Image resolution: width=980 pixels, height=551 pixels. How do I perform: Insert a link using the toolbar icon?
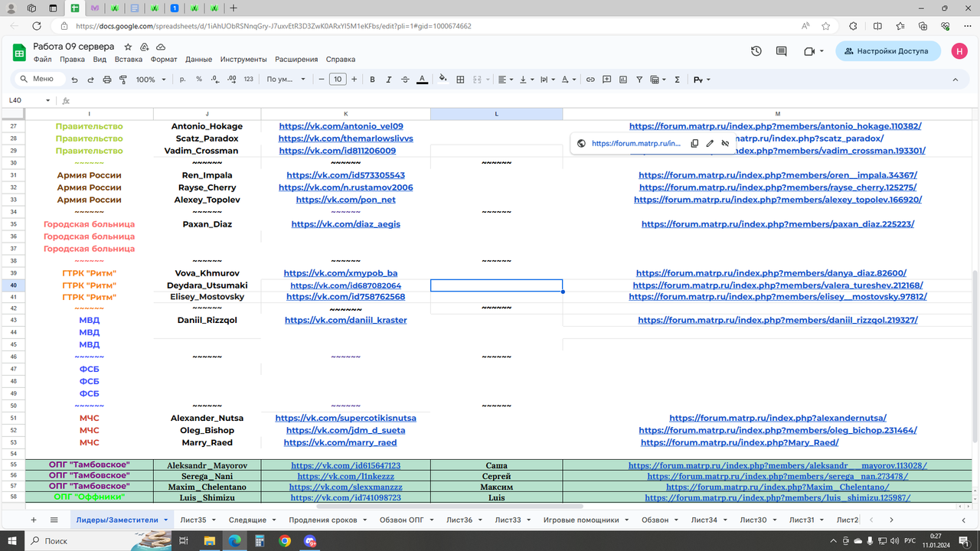tap(590, 79)
